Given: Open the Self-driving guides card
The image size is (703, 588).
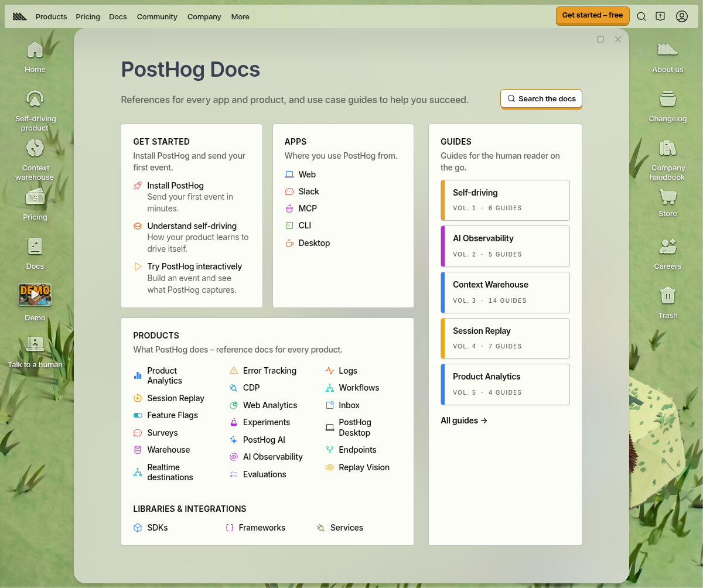Looking at the screenshot, I should tap(505, 200).
